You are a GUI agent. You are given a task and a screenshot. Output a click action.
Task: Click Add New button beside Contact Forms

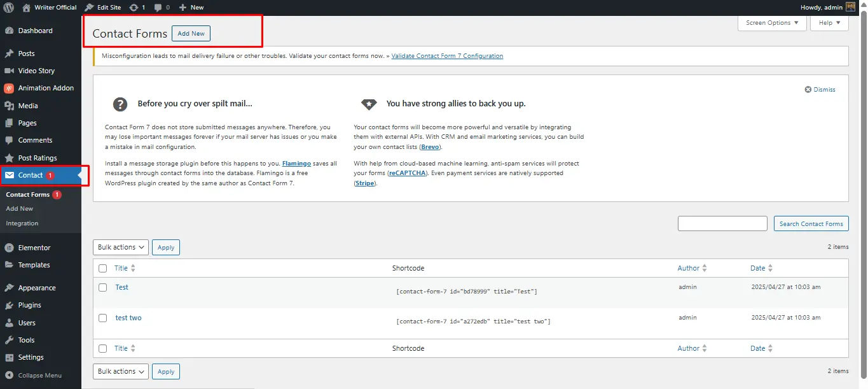[191, 34]
